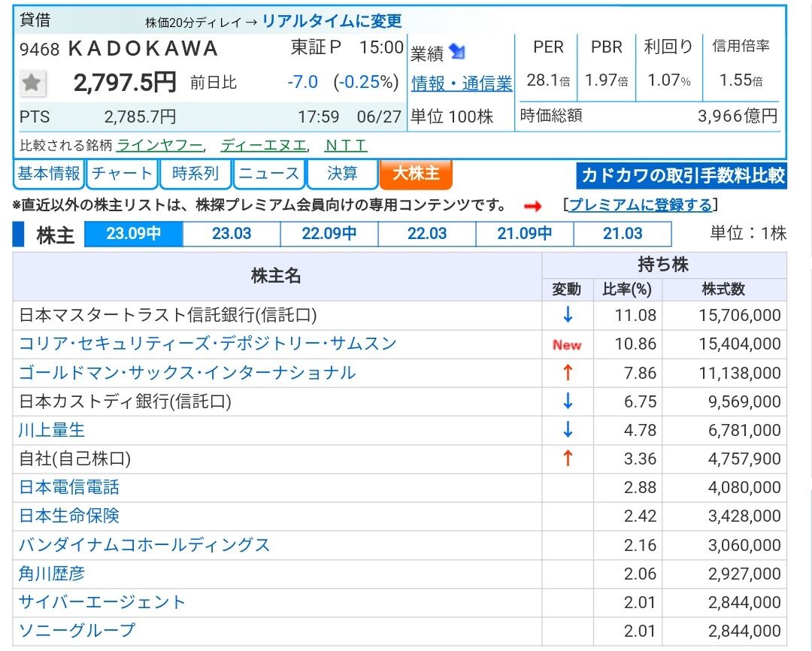Click the 株主名 column header
812x651 pixels.
276,276
